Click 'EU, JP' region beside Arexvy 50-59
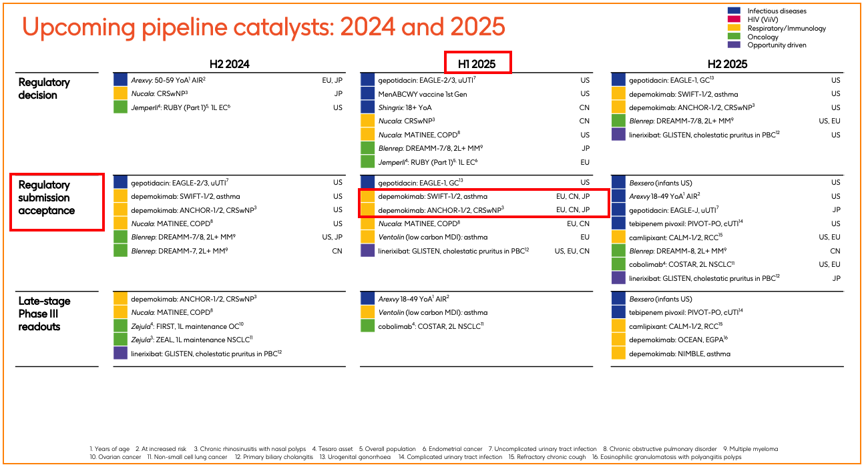This screenshot has height=467, width=868. 332,80
